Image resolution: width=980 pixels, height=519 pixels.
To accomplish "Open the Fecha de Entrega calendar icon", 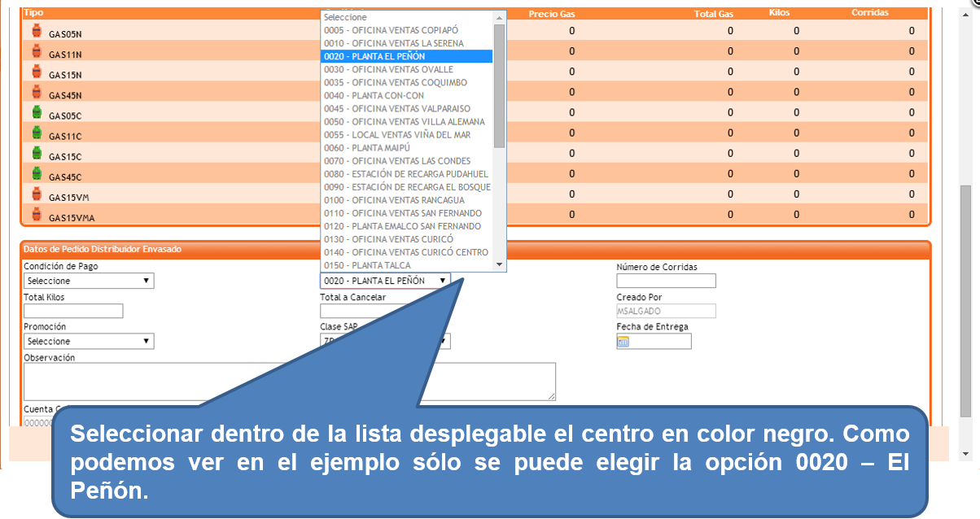I will pos(623,342).
